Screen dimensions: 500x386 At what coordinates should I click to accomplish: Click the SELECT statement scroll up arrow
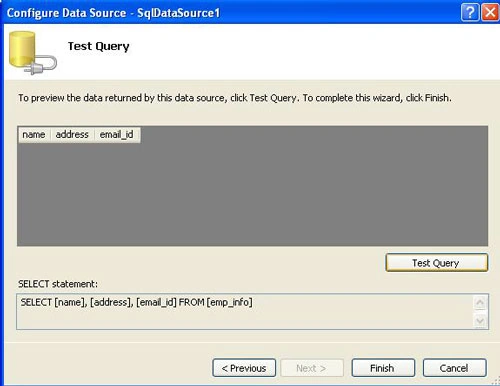(480, 303)
